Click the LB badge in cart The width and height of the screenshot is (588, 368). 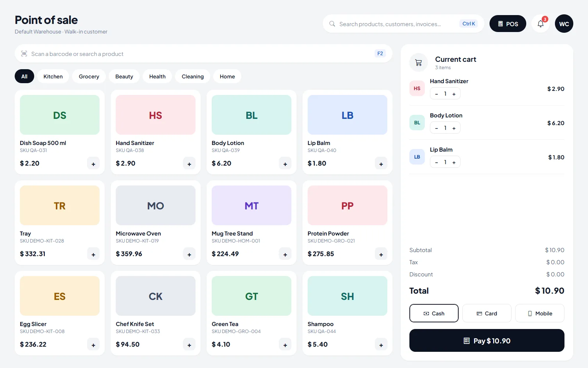[x=417, y=157]
